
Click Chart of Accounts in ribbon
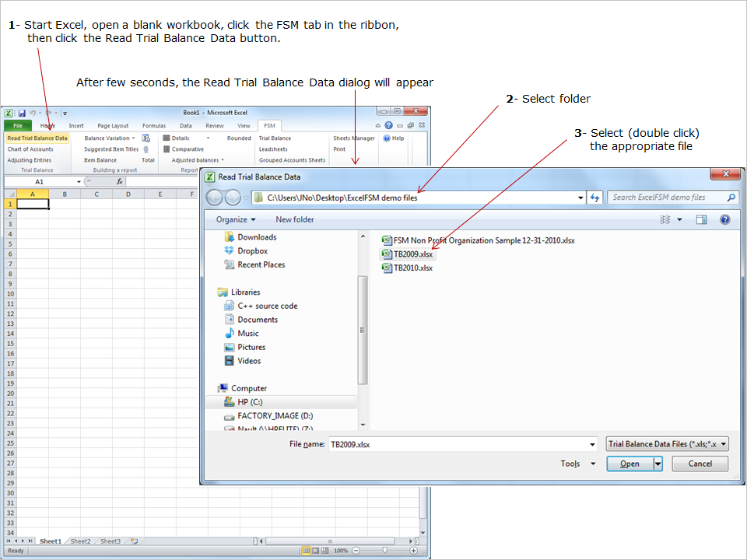[x=30, y=149]
